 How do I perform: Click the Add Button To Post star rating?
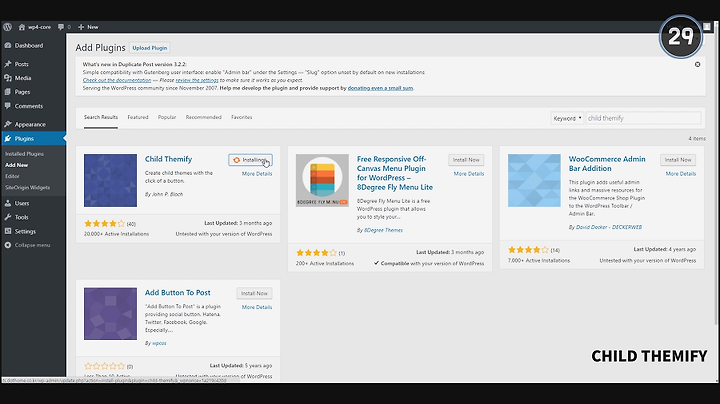104,366
